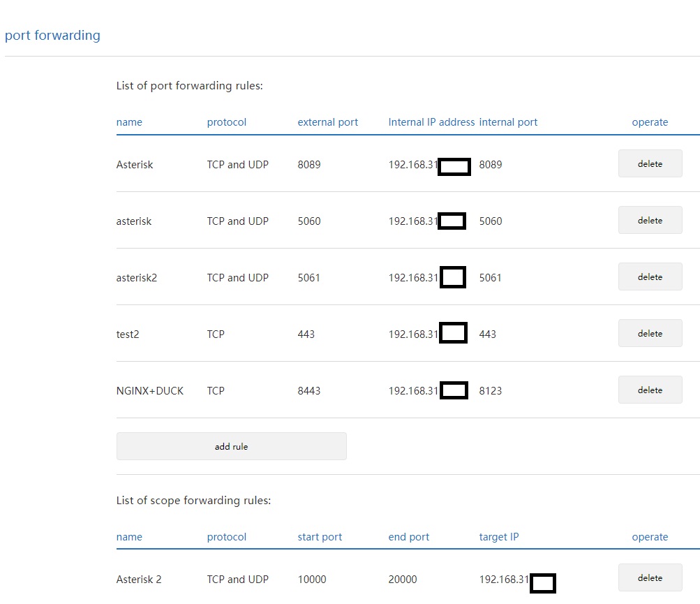The height and width of the screenshot is (604, 700).
Task: Click the external port column header
Action: coord(327,122)
